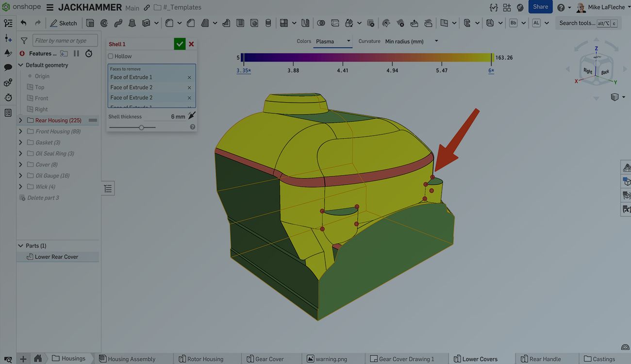Switch to the Housing Assembly tab

click(x=129, y=359)
